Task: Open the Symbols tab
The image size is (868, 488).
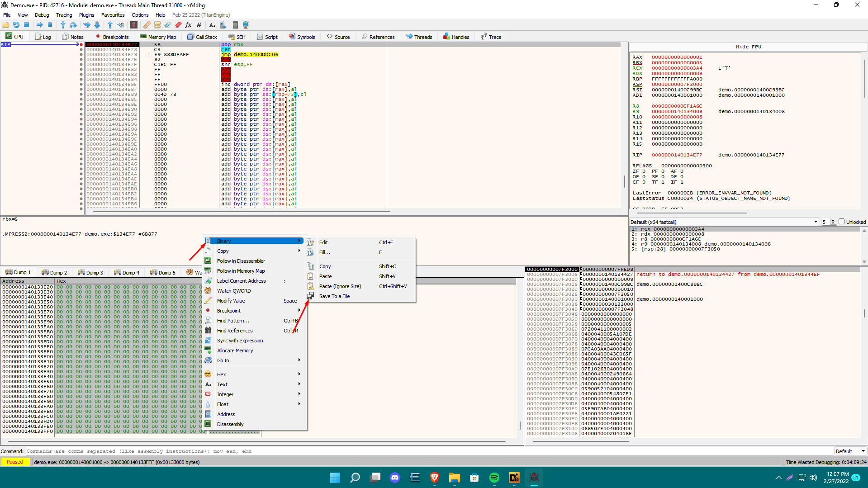Action: tap(302, 37)
